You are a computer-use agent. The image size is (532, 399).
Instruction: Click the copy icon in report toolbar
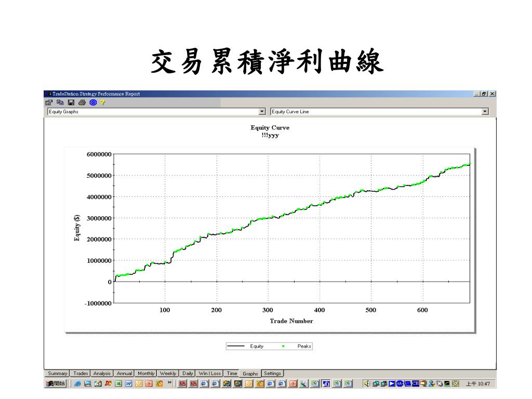(x=60, y=102)
